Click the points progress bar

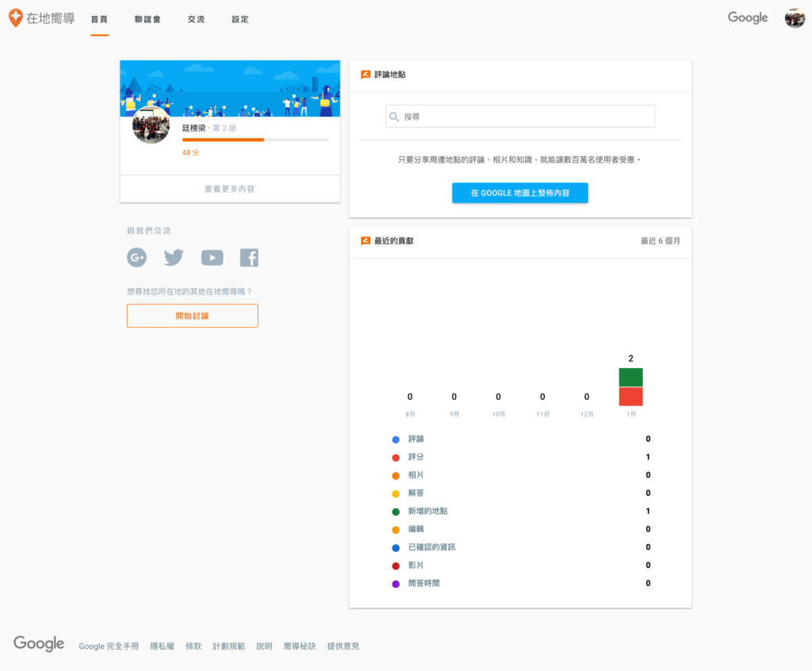[255, 140]
